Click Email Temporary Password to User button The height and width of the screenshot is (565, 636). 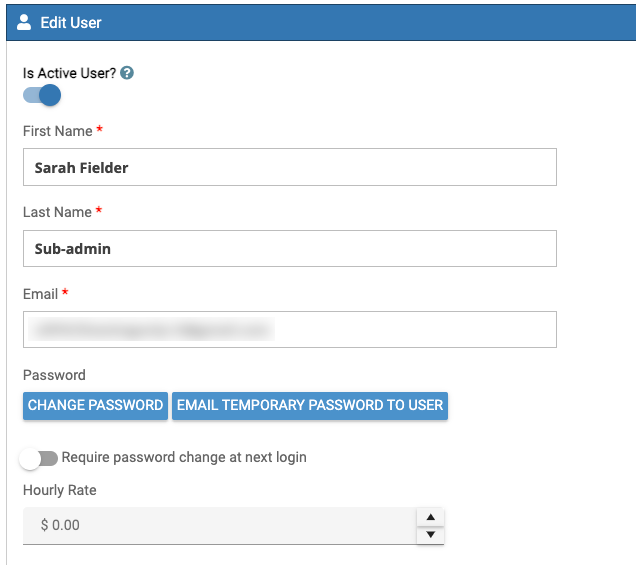310,405
